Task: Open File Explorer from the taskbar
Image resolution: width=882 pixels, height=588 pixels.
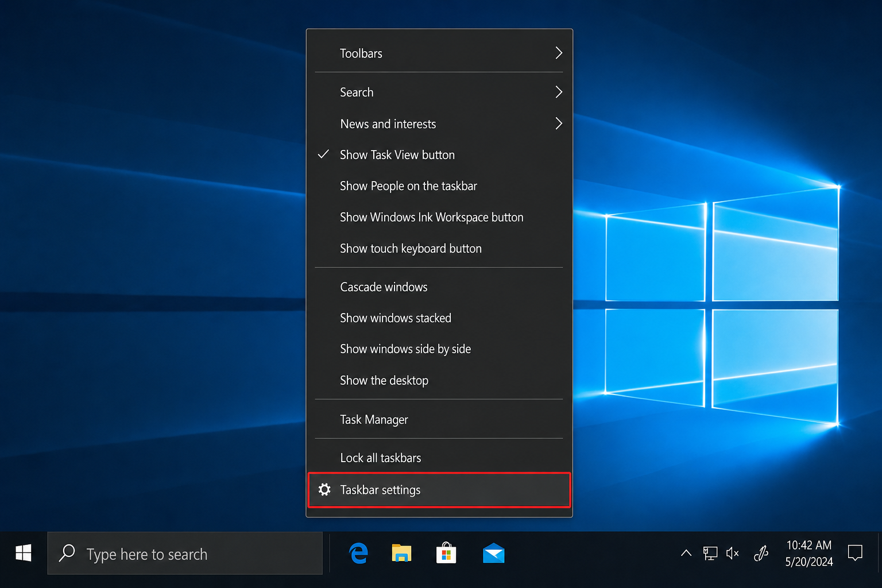Action: pos(402,554)
